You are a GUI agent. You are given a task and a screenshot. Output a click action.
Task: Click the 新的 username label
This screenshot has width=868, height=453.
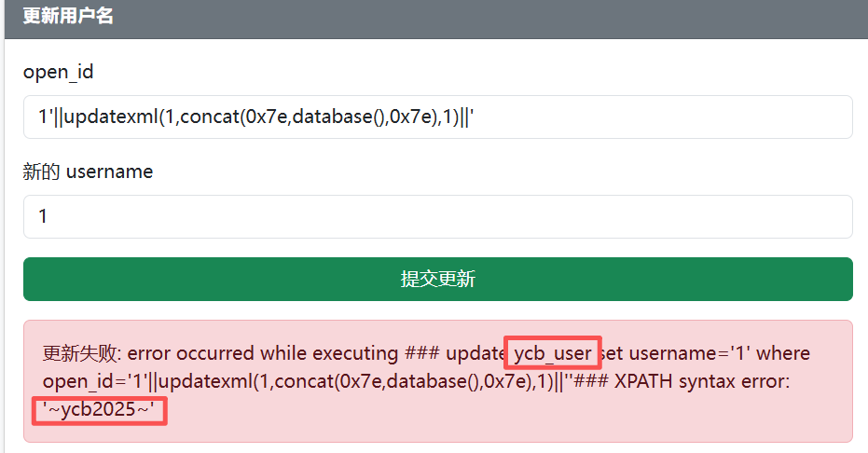tap(88, 172)
